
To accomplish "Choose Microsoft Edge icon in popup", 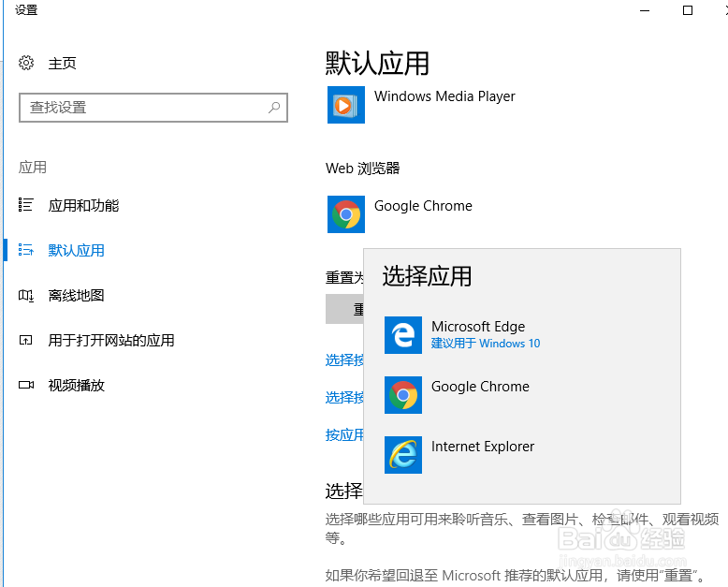I will pos(403,335).
